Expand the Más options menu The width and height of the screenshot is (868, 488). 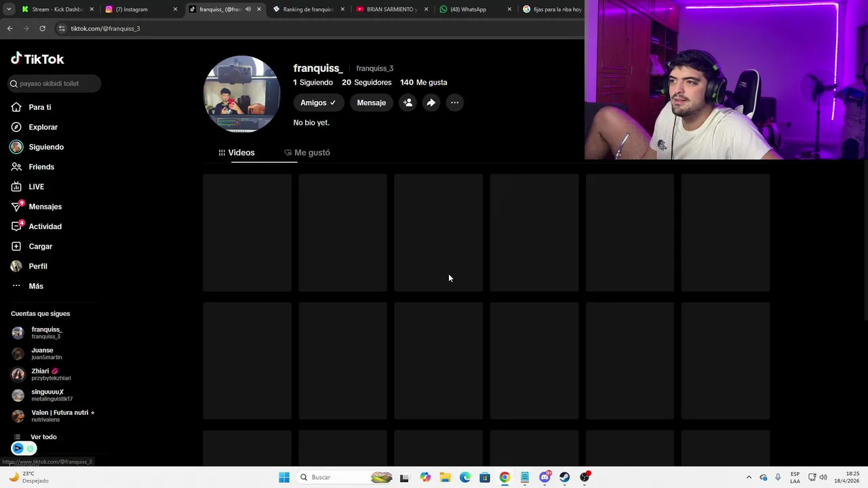pos(27,286)
